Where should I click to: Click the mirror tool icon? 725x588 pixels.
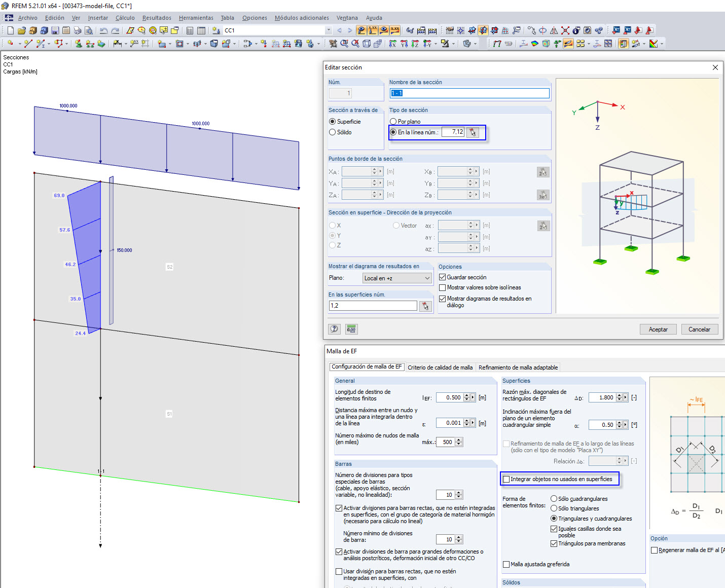[x=554, y=30]
